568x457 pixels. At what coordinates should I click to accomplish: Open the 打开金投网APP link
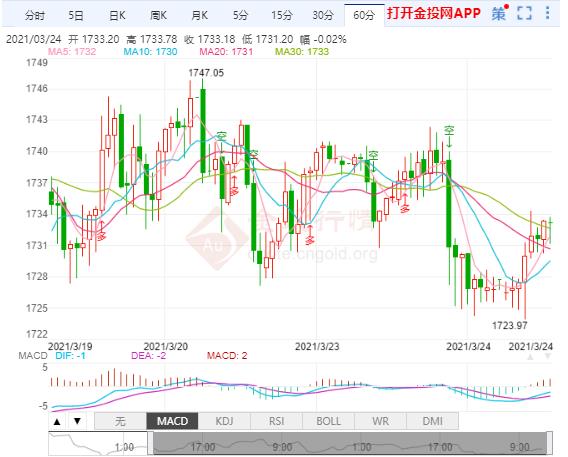433,13
